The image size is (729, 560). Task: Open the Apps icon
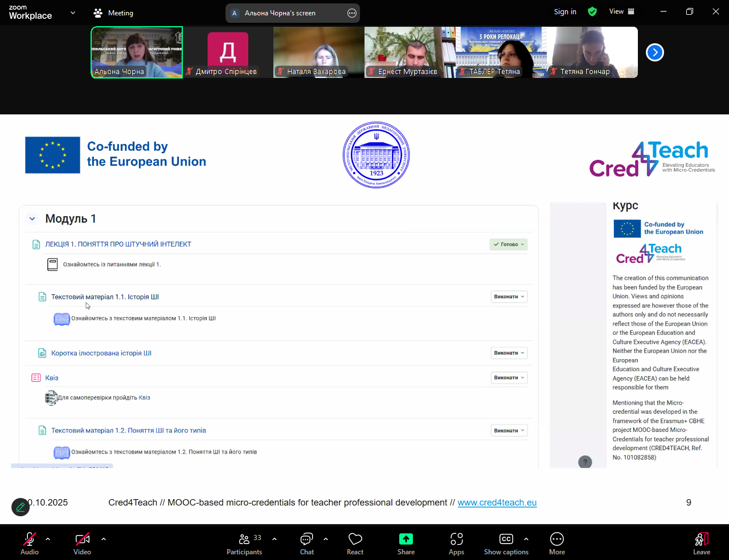(x=456, y=539)
